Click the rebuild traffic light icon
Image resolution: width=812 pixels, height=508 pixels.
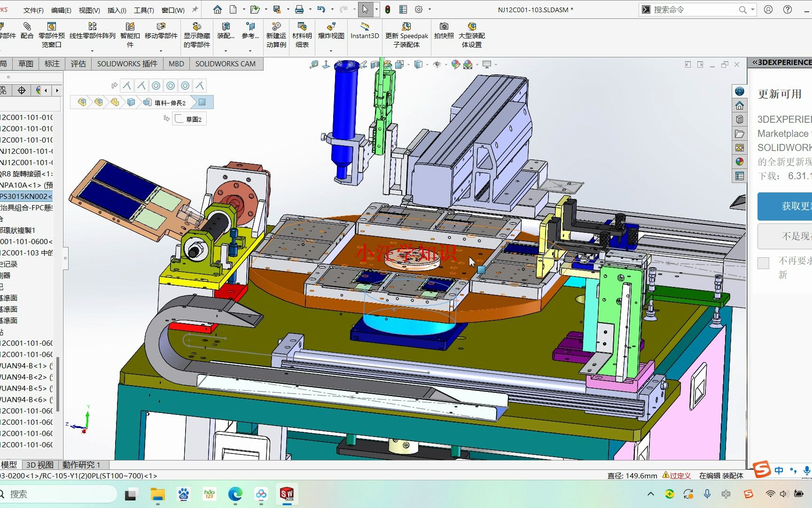click(388, 9)
